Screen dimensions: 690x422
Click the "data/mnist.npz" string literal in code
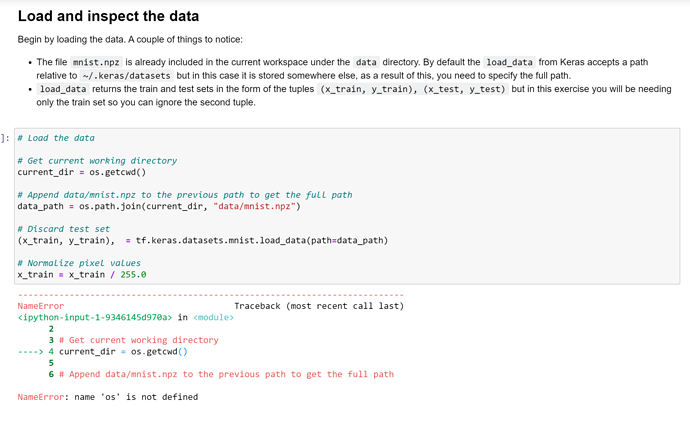(x=241, y=206)
